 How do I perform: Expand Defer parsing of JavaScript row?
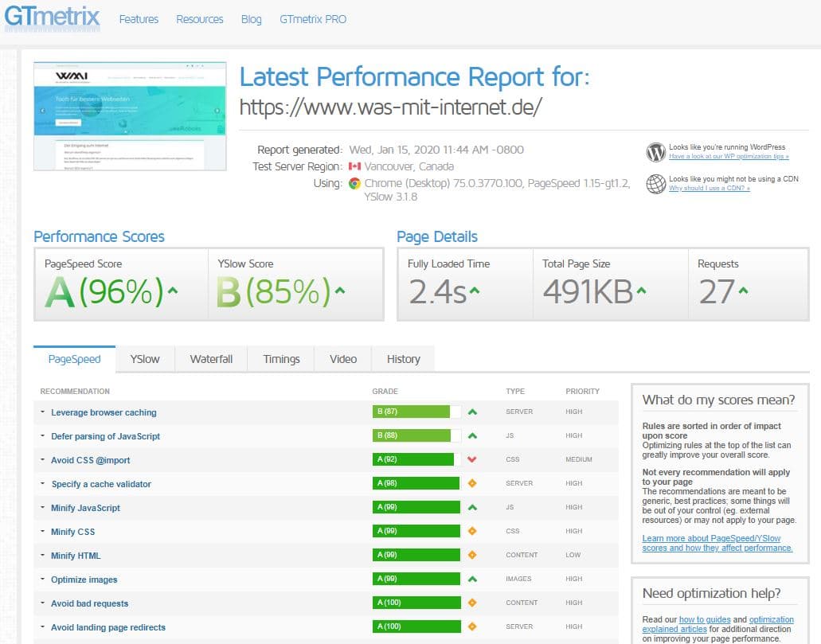(x=42, y=435)
